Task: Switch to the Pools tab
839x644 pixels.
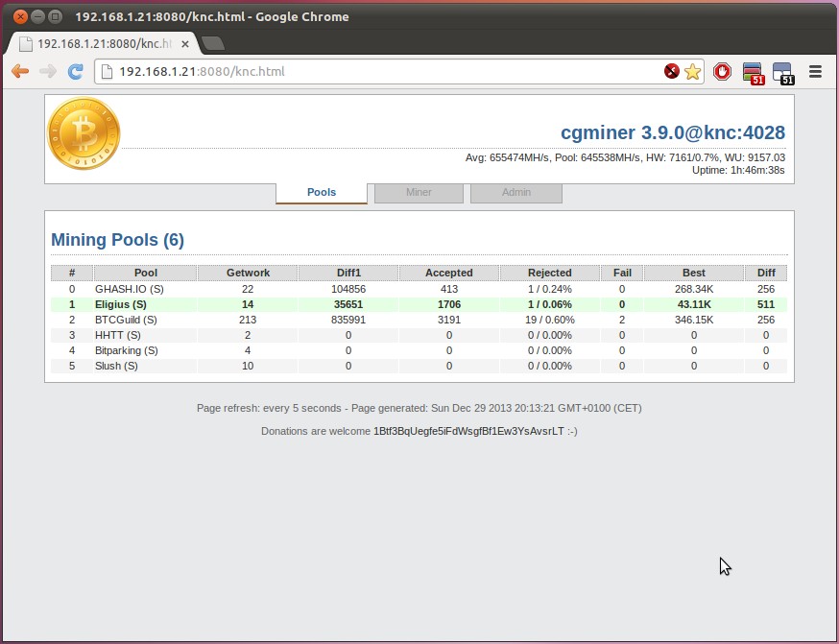Action: [x=322, y=193]
